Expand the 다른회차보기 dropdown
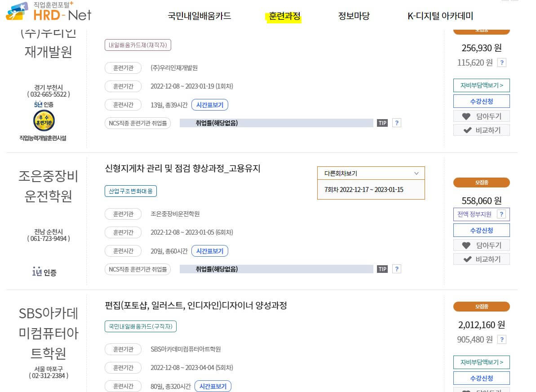The width and height of the screenshot is (536, 392). click(x=371, y=174)
